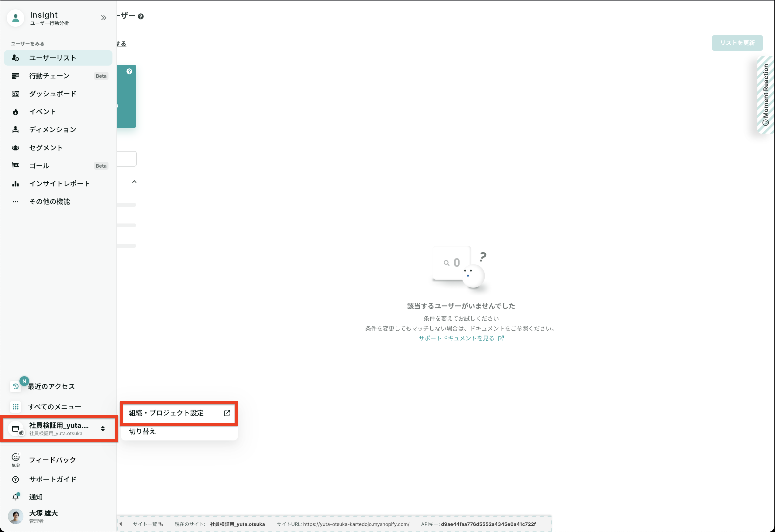Open 行動チェーン from sidebar
The image size is (775, 532).
click(49, 76)
